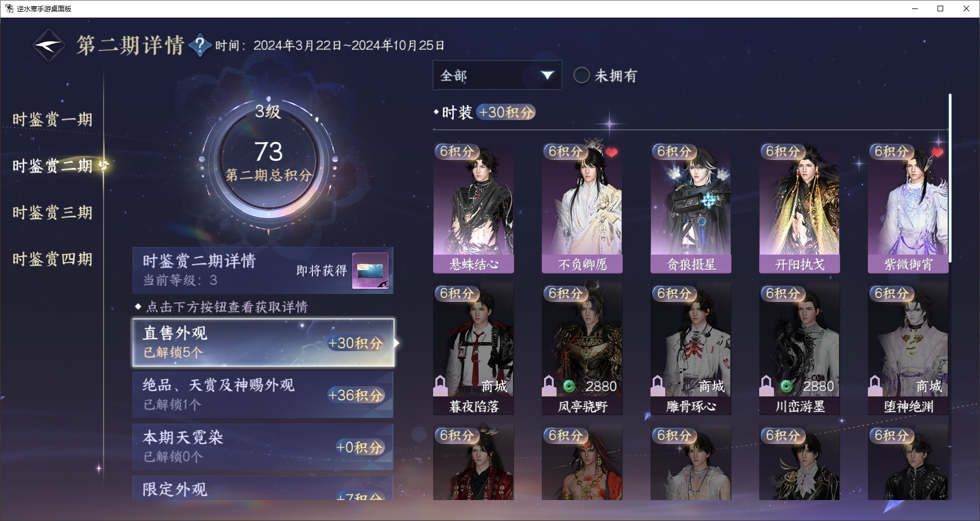The width and height of the screenshot is (980, 521).
Task: Click the jade currency icon on 川峦游墨
Action: [x=786, y=386]
